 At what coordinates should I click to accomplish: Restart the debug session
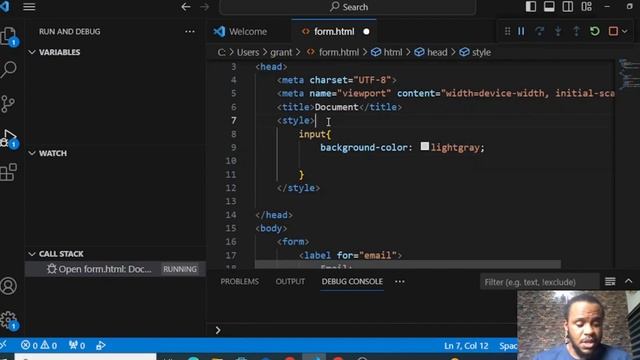click(595, 31)
